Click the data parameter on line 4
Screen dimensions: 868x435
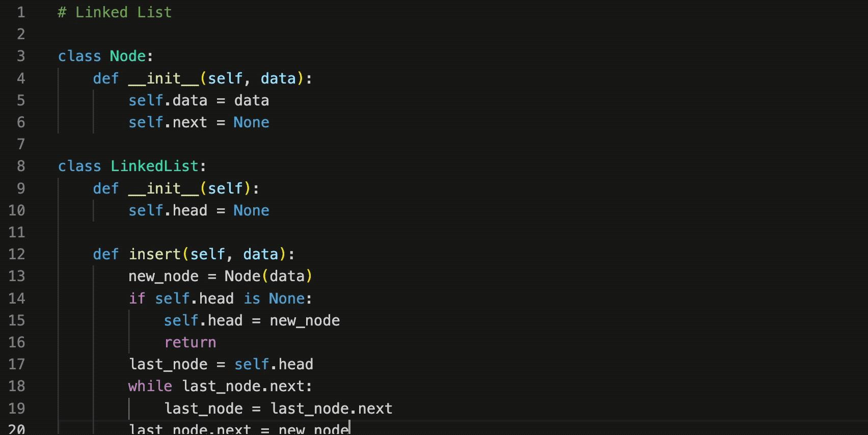(x=278, y=78)
